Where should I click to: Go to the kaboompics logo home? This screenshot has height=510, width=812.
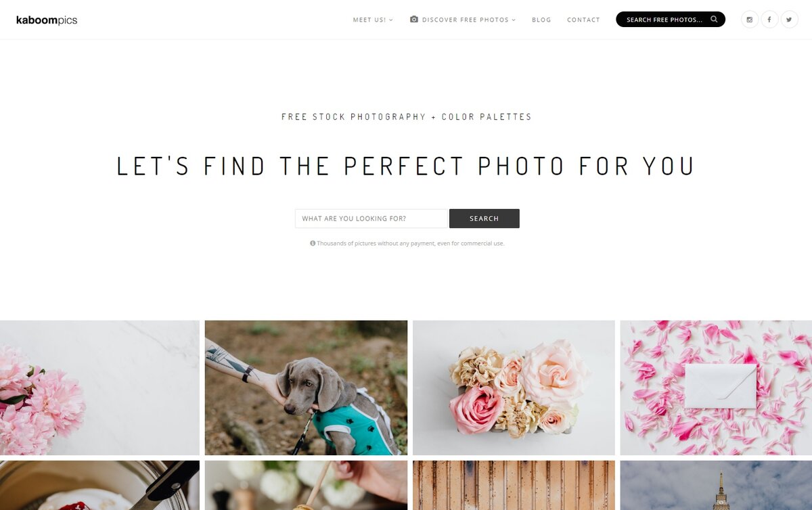[x=47, y=20]
